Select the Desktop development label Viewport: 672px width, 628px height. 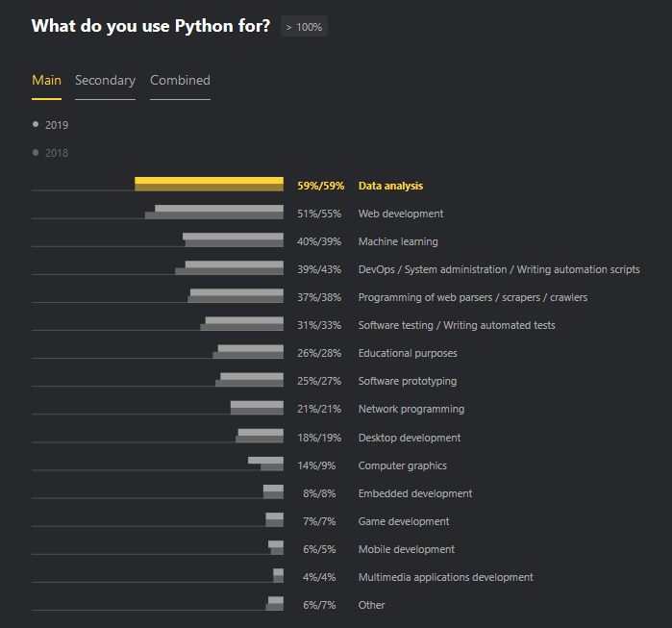click(x=409, y=438)
